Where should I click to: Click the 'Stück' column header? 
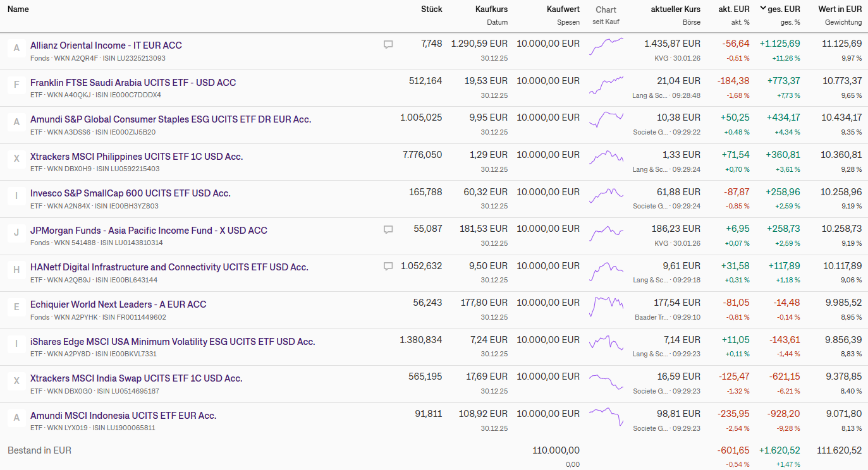click(432, 9)
